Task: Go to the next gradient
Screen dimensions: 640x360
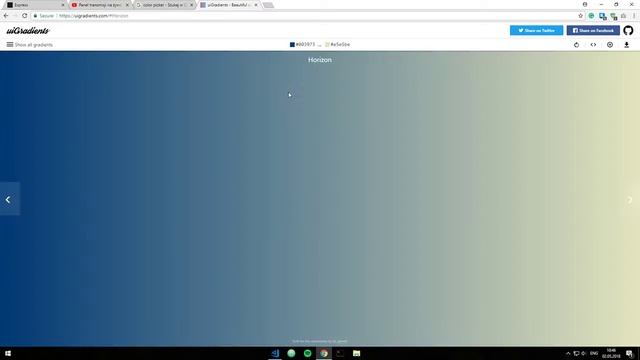Action: (x=630, y=199)
